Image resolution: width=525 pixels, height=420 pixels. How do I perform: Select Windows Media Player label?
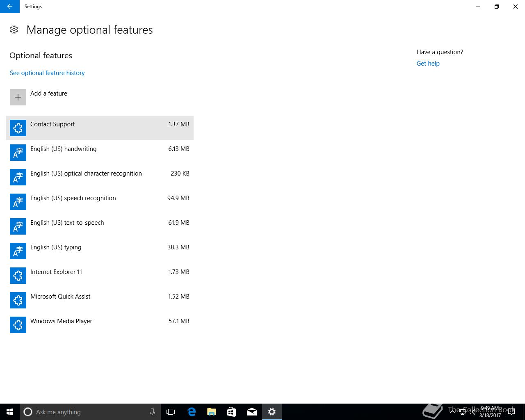61,321
